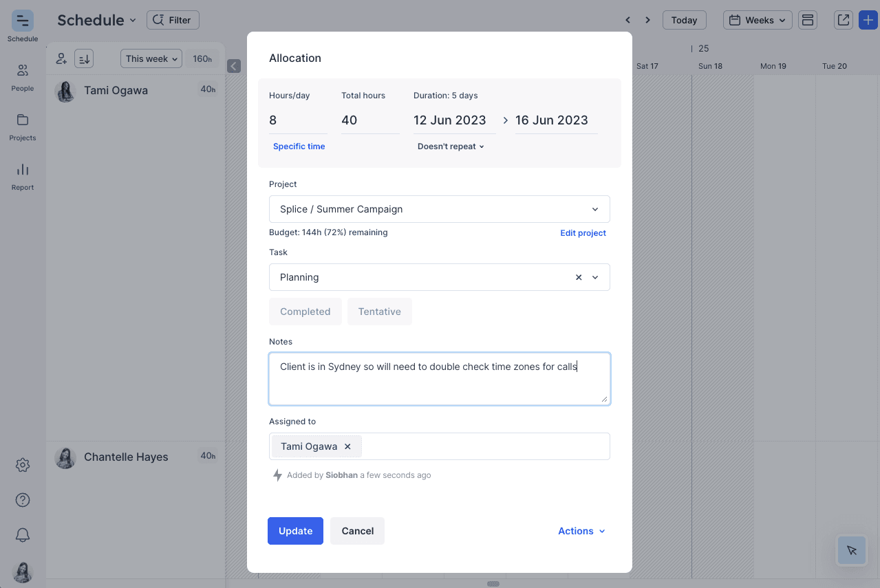Open the Report view

tap(22, 175)
